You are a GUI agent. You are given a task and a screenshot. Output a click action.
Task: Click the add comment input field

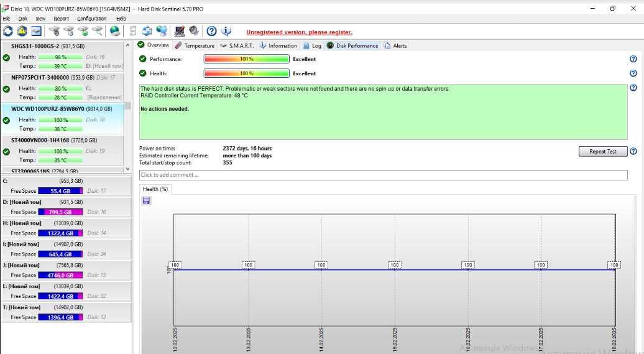pyautogui.click(x=383, y=175)
